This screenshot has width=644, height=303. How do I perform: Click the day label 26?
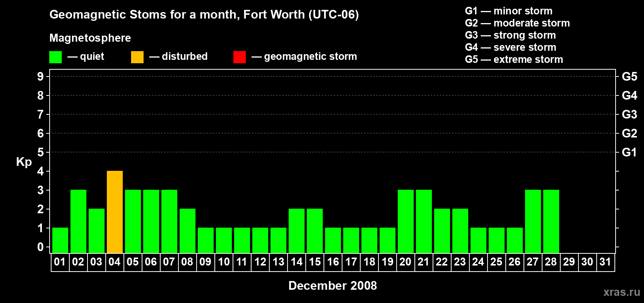coord(514,262)
